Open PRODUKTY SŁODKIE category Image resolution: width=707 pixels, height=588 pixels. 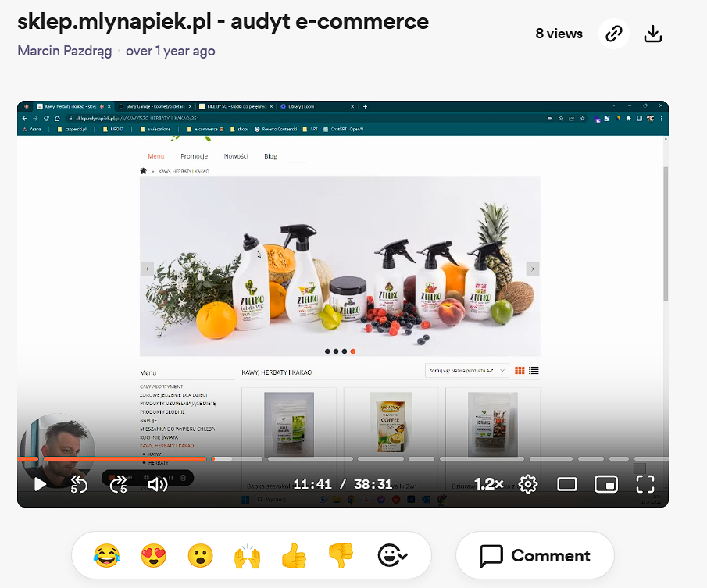coord(162,412)
